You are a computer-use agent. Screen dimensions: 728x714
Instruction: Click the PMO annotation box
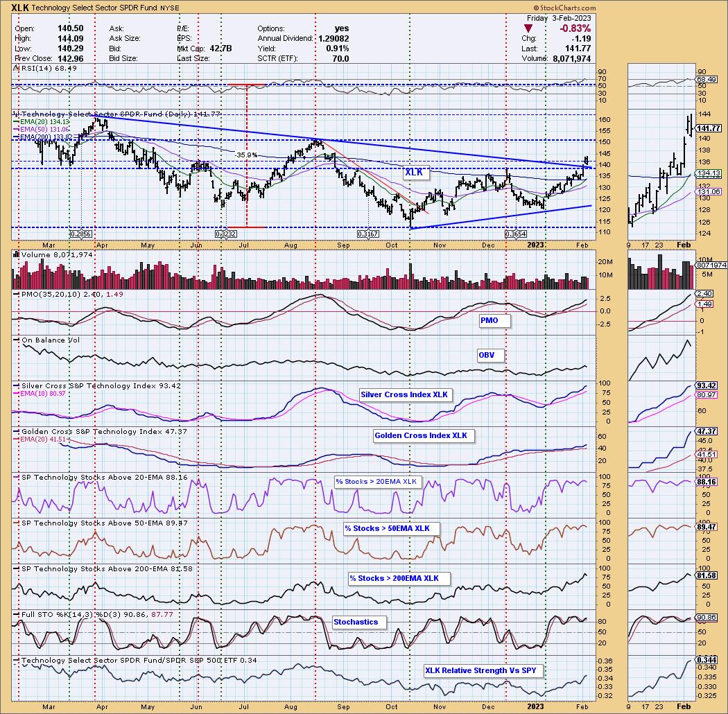[x=494, y=321]
